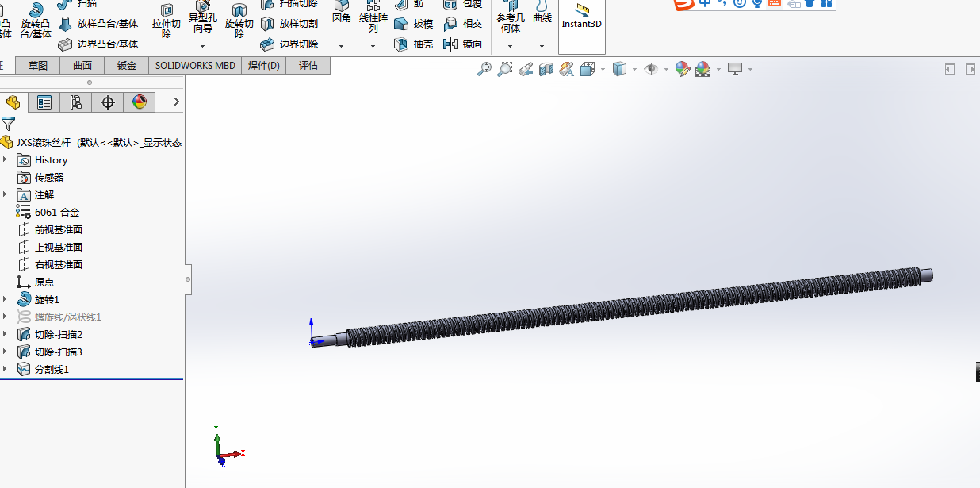Open the SOLIDWORKS MBD tab

click(195, 66)
